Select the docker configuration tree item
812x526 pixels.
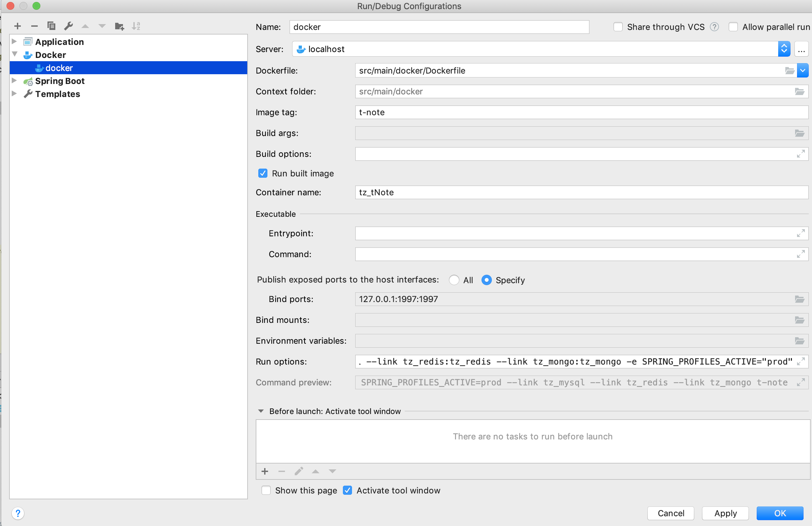point(59,68)
